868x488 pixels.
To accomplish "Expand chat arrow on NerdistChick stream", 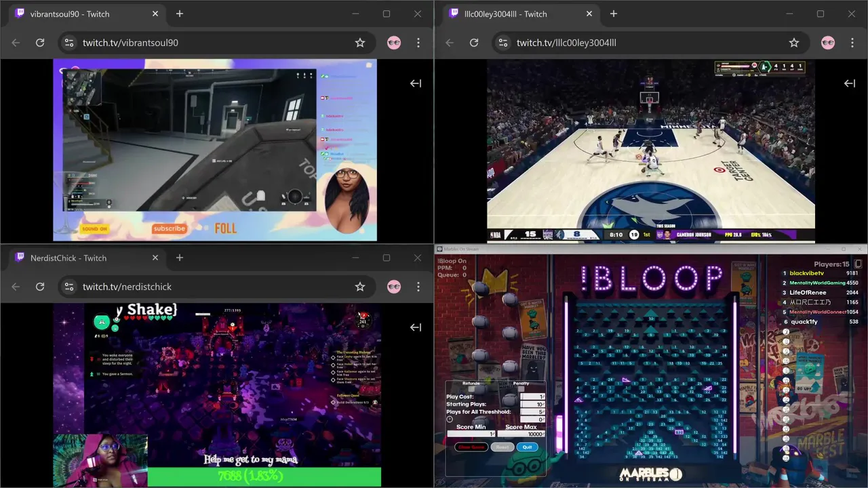I will (416, 327).
